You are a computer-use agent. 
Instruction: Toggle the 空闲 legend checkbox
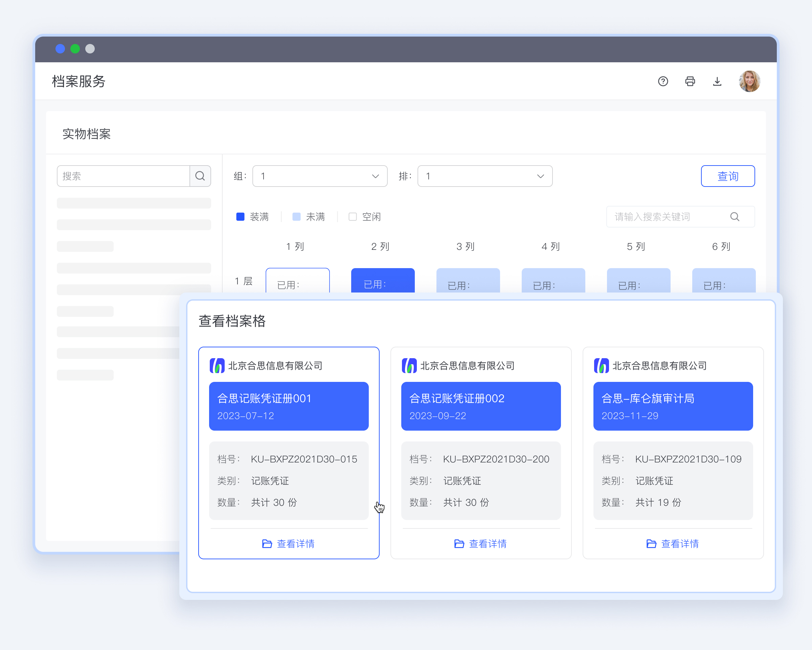(x=353, y=217)
